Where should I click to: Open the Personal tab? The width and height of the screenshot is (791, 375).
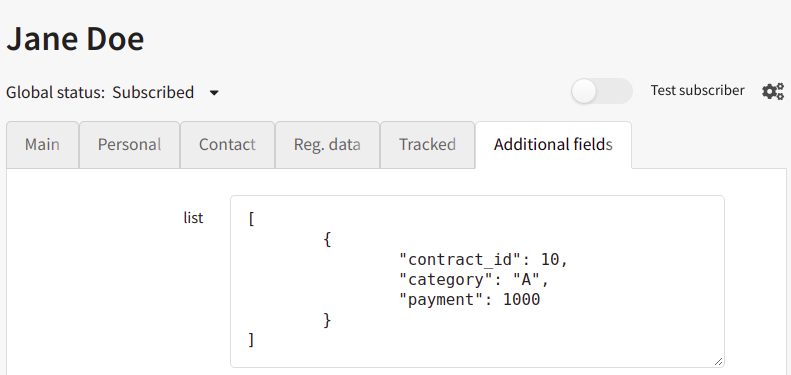(129, 145)
